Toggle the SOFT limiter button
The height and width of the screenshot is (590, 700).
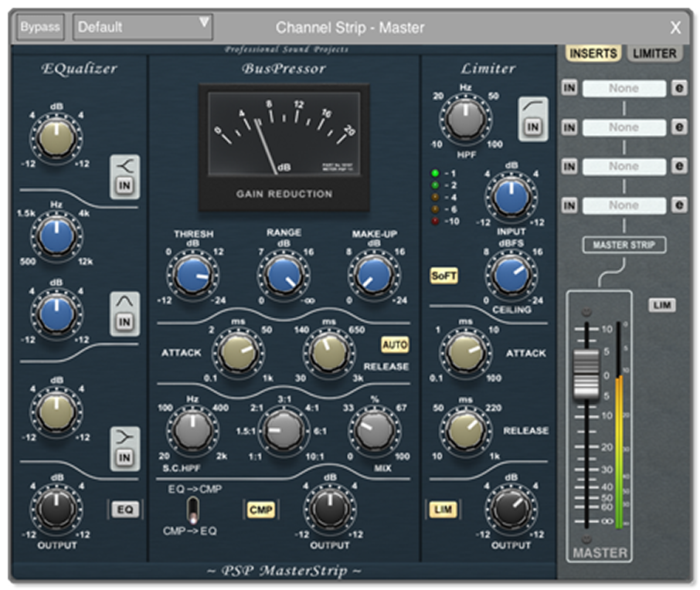pos(443,276)
